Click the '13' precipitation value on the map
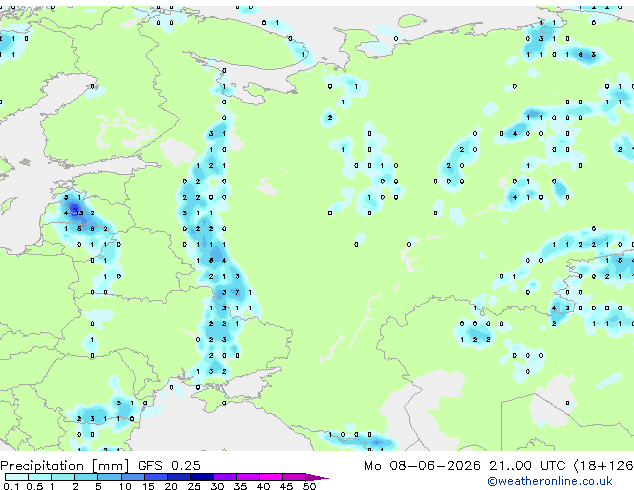Screen dimensions: 634x490 pos(79,213)
